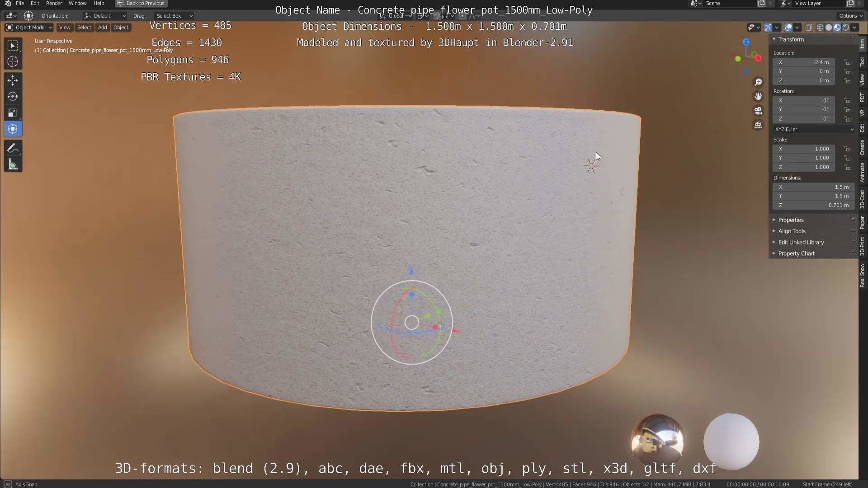Click the add view layer icon

[x=850, y=4]
